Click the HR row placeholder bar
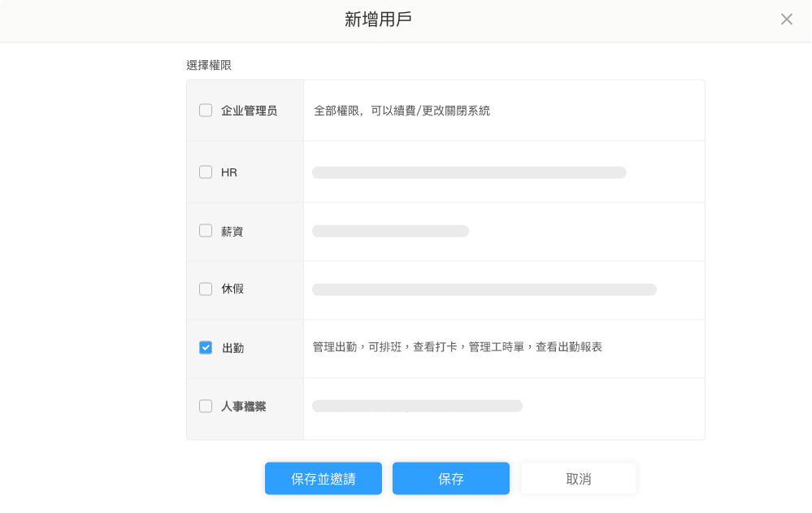The image size is (812, 513). click(x=469, y=172)
